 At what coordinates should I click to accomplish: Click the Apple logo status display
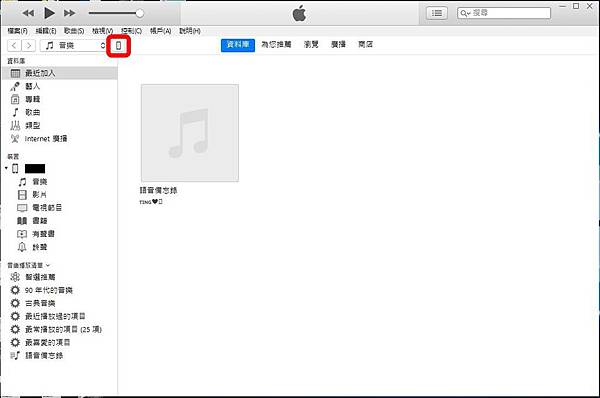299,14
